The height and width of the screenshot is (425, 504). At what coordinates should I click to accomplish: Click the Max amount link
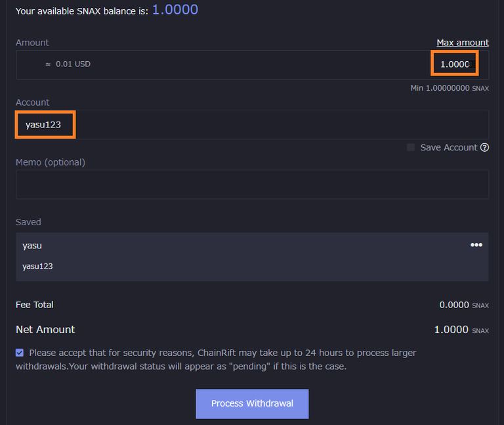[x=463, y=43]
